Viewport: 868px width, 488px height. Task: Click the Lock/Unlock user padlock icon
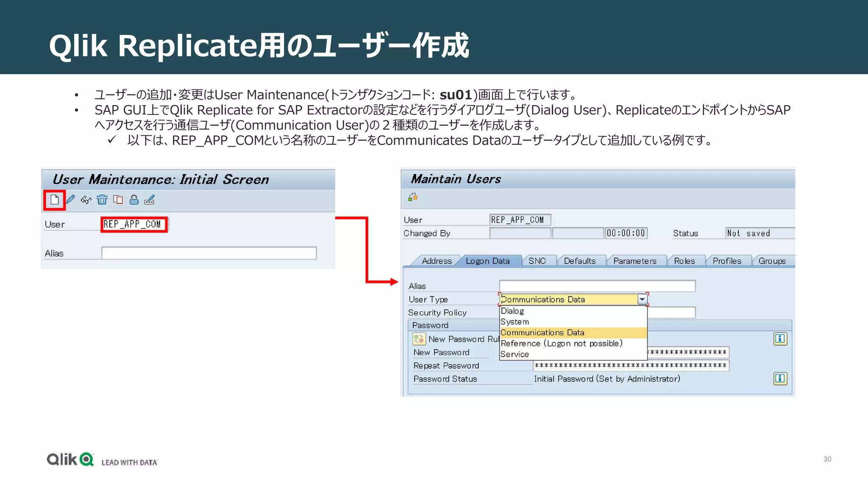click(x=134, y=200)
